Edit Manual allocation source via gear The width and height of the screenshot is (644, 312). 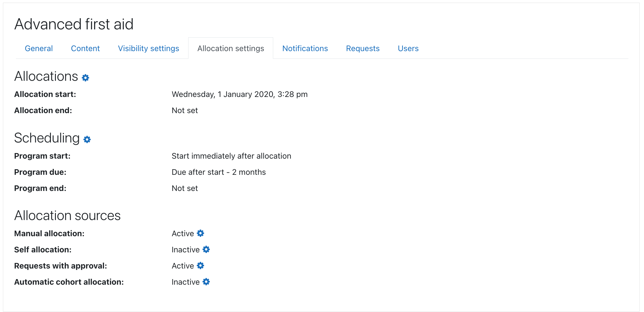coord(200,233)
